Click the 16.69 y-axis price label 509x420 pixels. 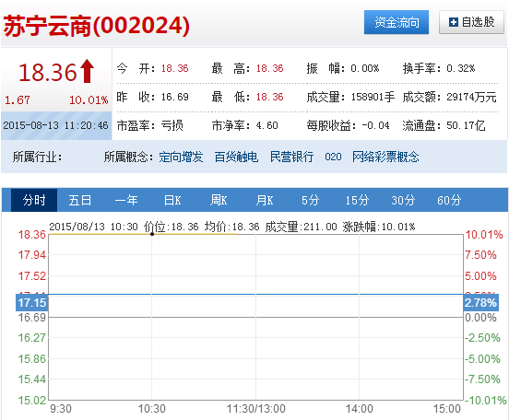(31, 318)
